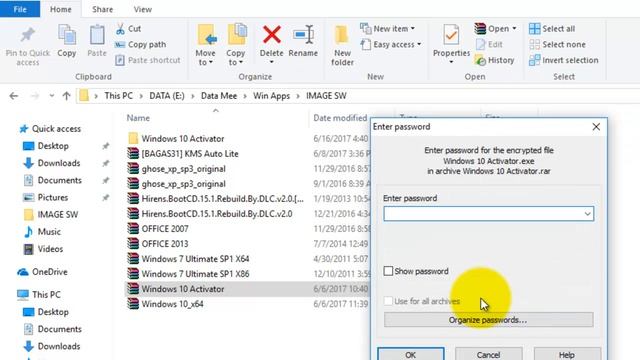Click Pin to Quick access icon
The image size is (640, 360).
pyautogui.click(x=27, y=35)
